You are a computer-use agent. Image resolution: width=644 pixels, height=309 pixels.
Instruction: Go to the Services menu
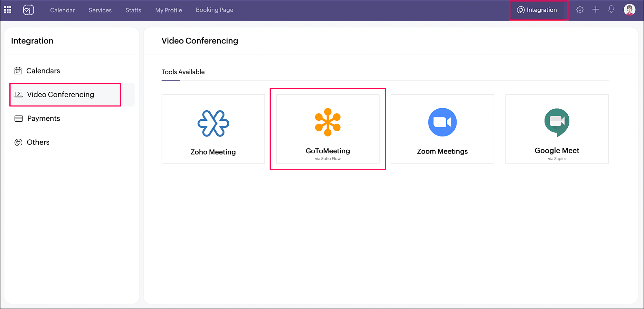[100, 10]
